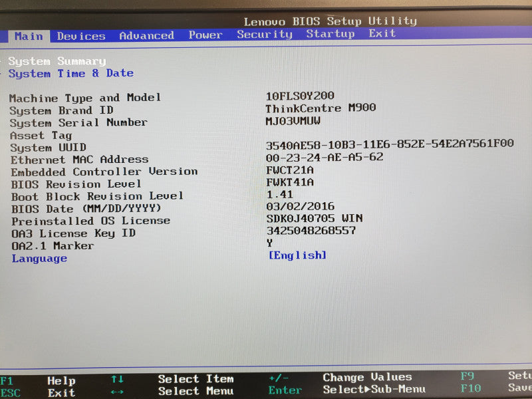Click serial number MJ03VMUW

[x=293, y=121]
